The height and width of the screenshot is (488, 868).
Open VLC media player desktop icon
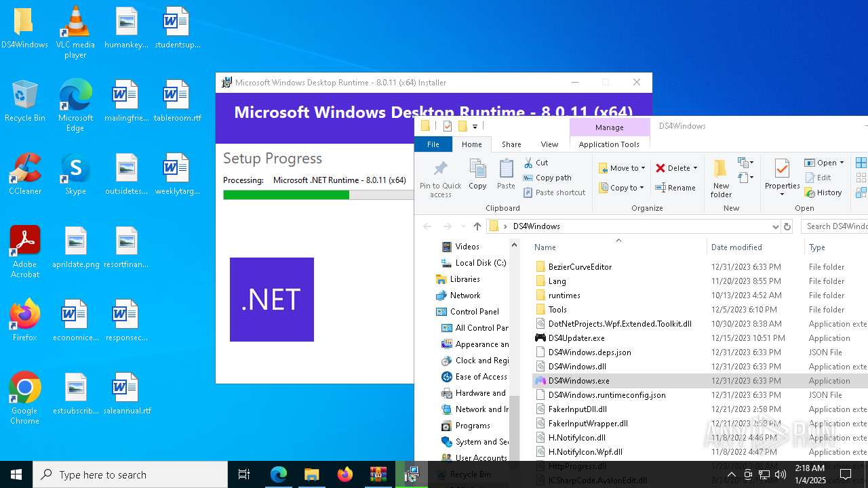pyautogui.click(x=75, y=32)
